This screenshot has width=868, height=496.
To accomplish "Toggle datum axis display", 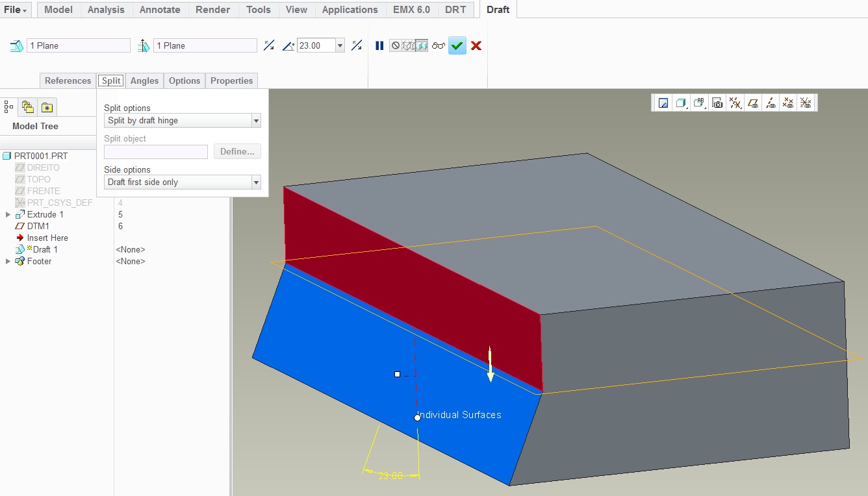I will pos(771,103).
